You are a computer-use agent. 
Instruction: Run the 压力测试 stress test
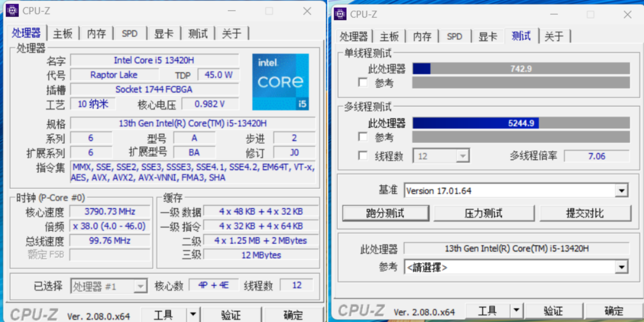pos(483,213)
